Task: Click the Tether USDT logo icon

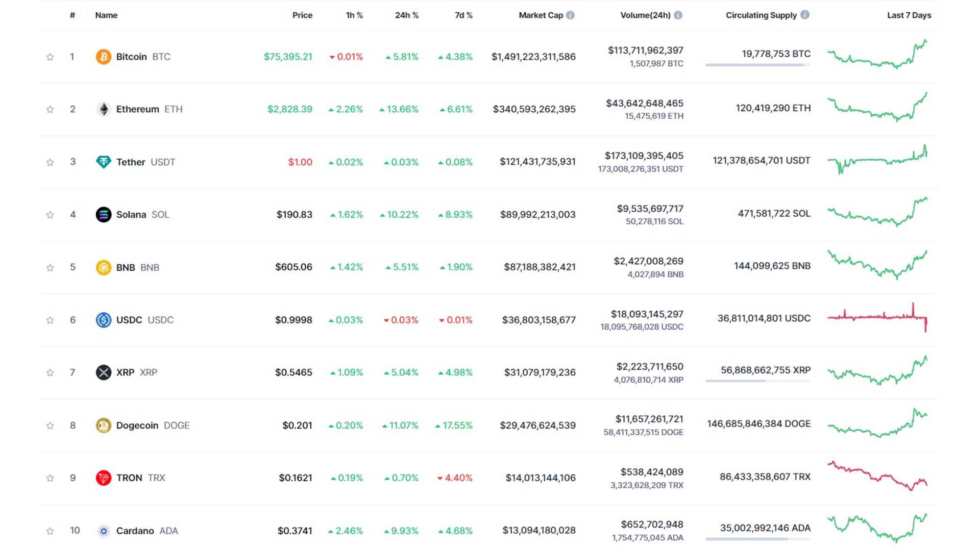Action: [x=104, y=162]
